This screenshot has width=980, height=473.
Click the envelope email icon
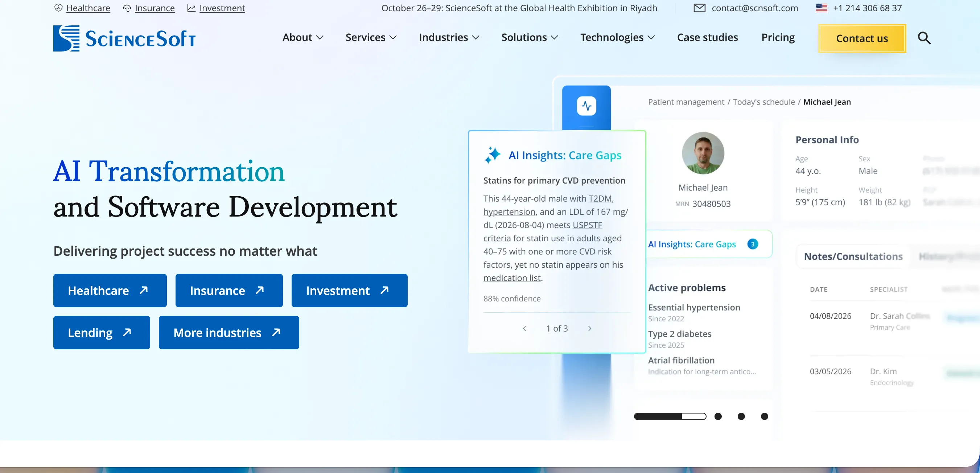click(699, 8)
